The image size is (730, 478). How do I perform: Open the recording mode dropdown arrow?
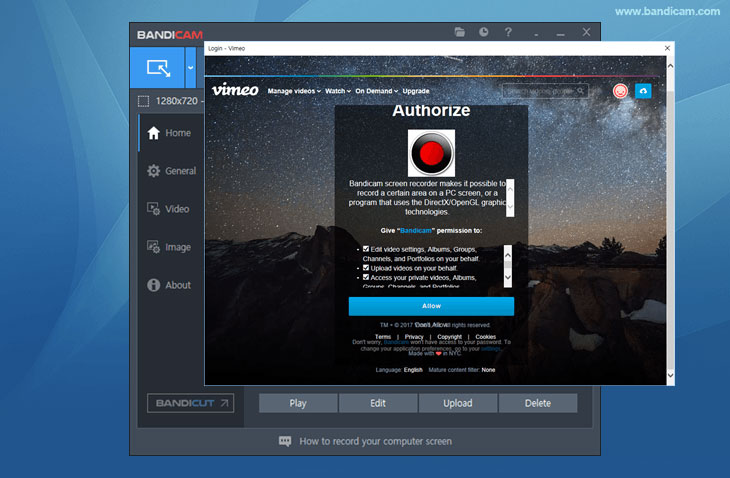pyautogui.click(x=190, y=68)
